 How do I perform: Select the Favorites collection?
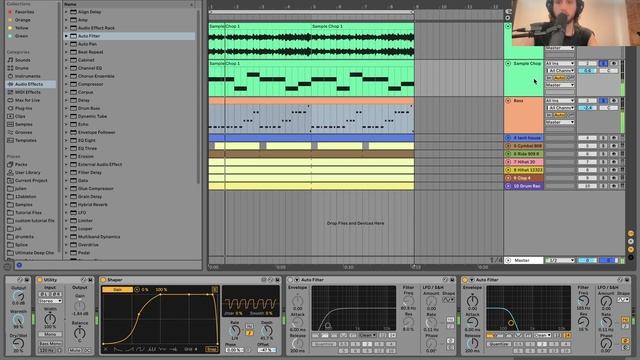tap(24, 12)
